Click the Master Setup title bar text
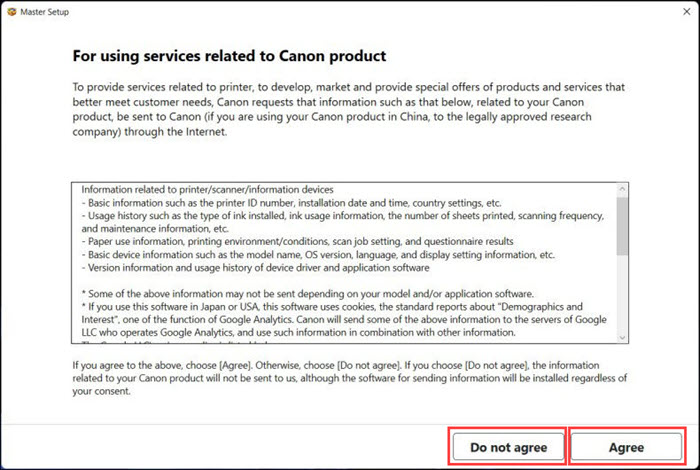700x470 pixels. point(45,12)
